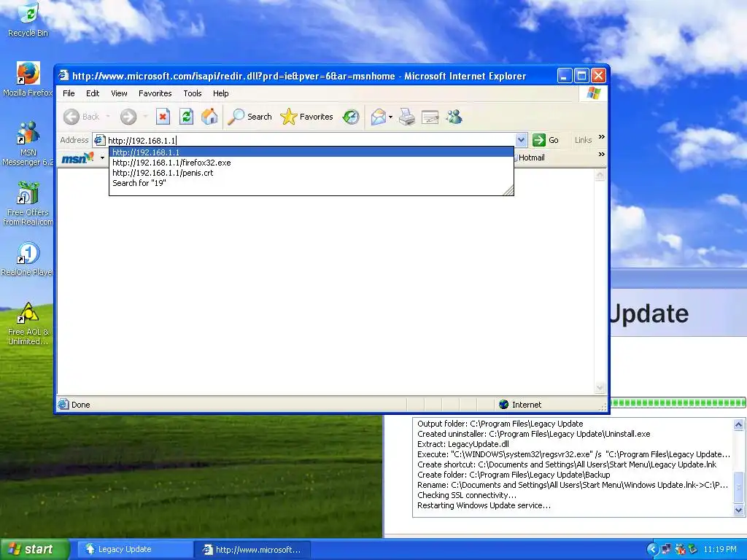Click the Start button

(x=34, y=550)
